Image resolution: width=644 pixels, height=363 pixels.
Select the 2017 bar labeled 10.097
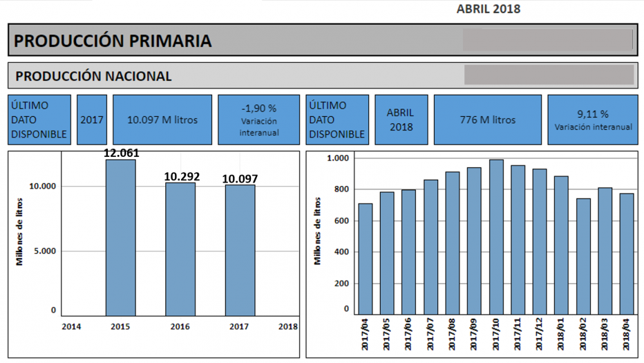click(x=239, y=250)
